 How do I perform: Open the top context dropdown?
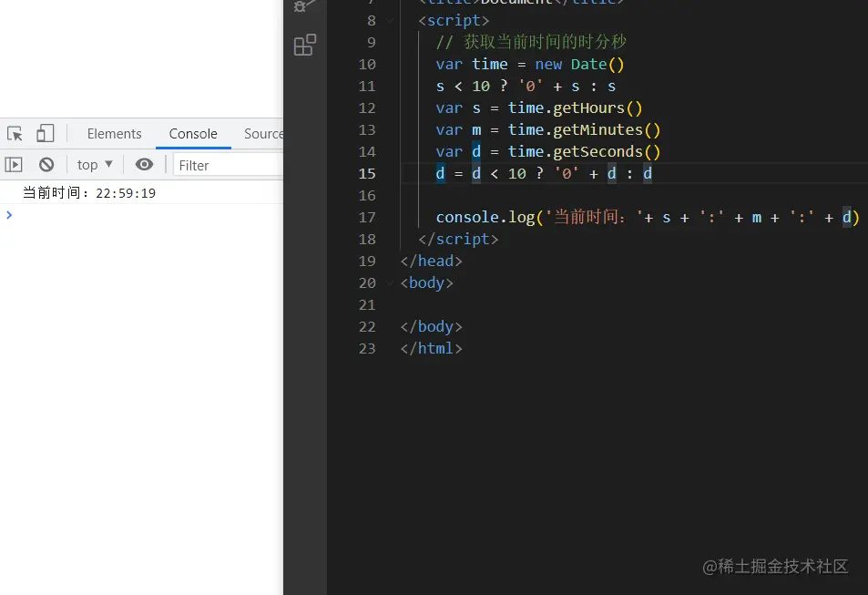[95, 165]
